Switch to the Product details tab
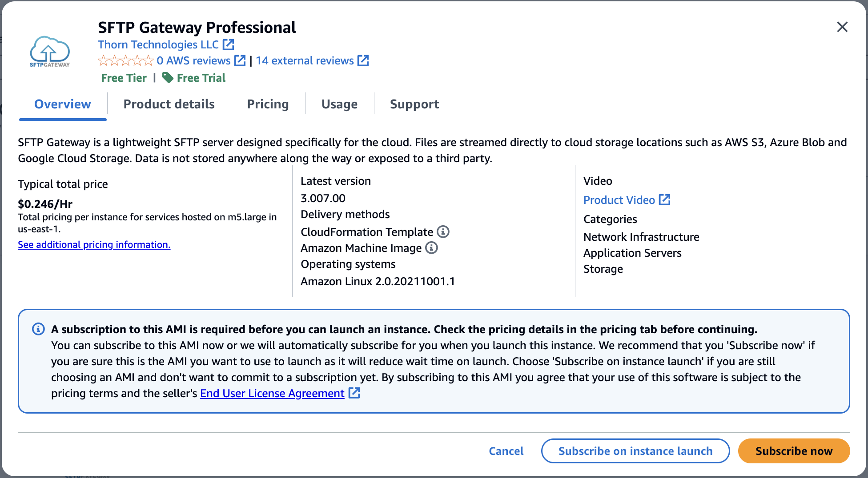The height and width of the screenshot is (478, 868). [x=169, y=104]
